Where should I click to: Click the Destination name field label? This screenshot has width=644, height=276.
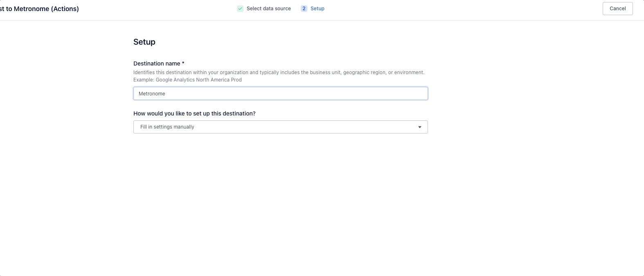pyautogui.click(x=157, y=63)
